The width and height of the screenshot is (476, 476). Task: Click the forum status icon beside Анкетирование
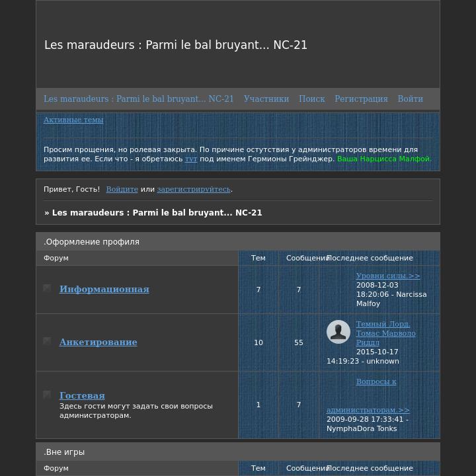click(47, 341)
